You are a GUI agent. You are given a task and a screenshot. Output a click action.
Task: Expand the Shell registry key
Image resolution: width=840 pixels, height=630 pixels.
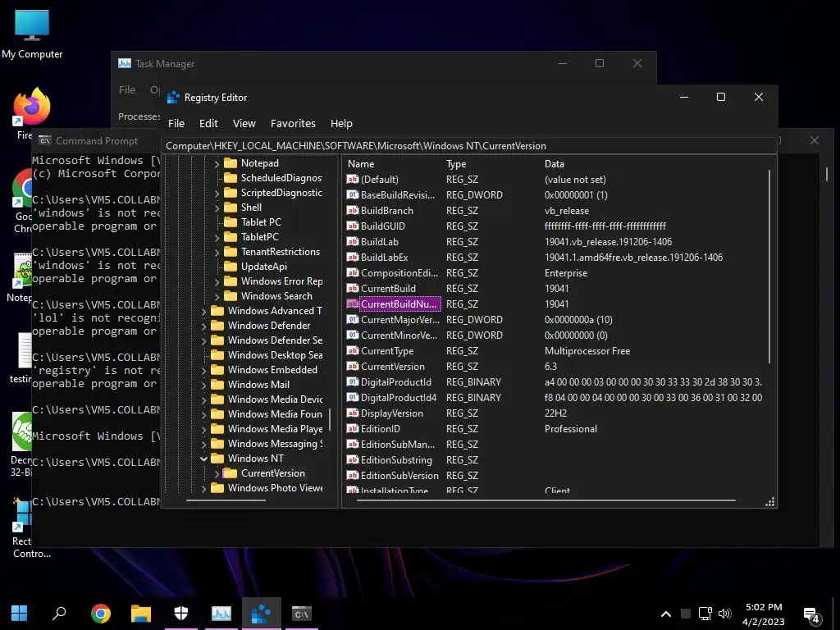pyautogui.click(x=217, y=208)
